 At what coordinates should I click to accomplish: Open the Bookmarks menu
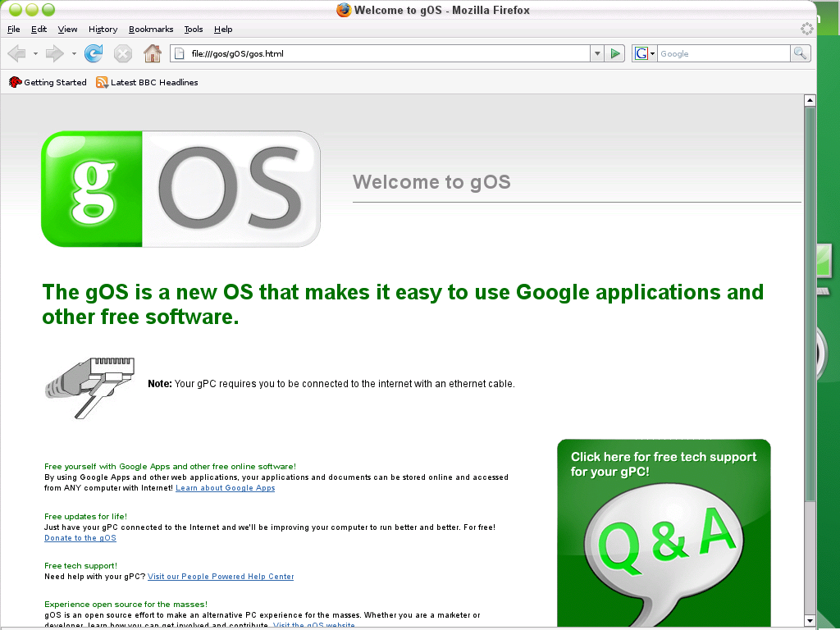[x=151, y=30]
